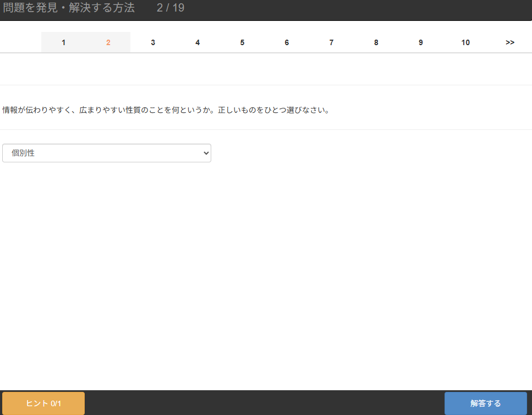Submit answer with 解答する button
This screenshot has width=532, height=415.
(x=485, y=403)
